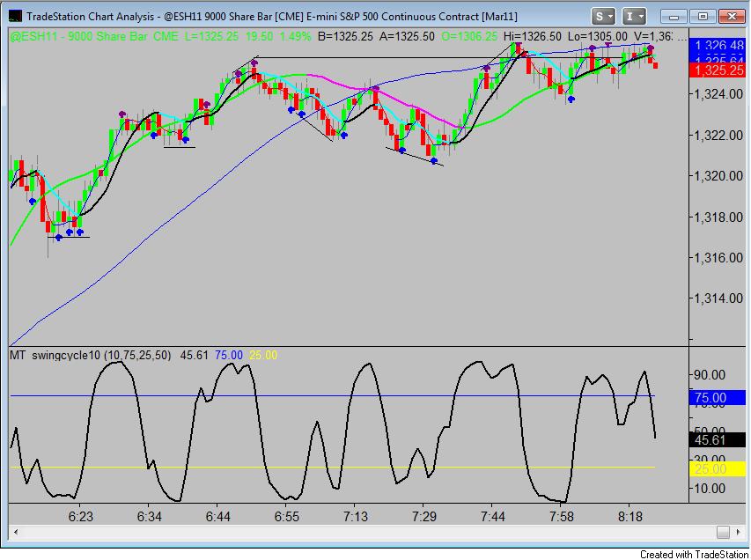Click the purple dot marker near 7:44 high
This screenshot has width=751, height=560.
pos(487,69)
